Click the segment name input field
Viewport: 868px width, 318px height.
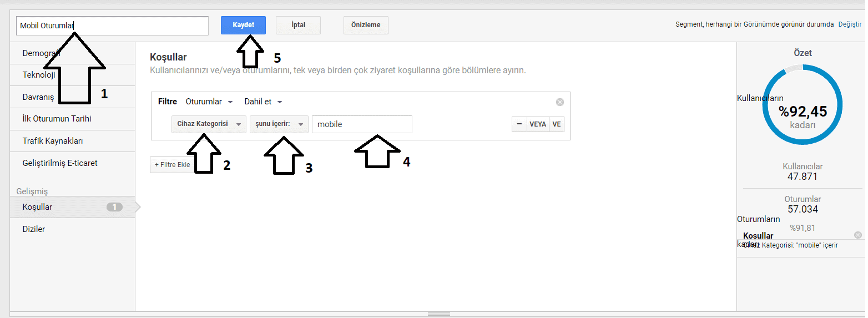[x=139, y=26]
